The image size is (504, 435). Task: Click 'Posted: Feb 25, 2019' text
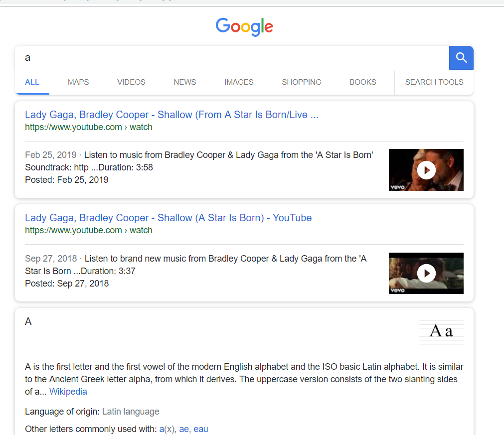66,180
